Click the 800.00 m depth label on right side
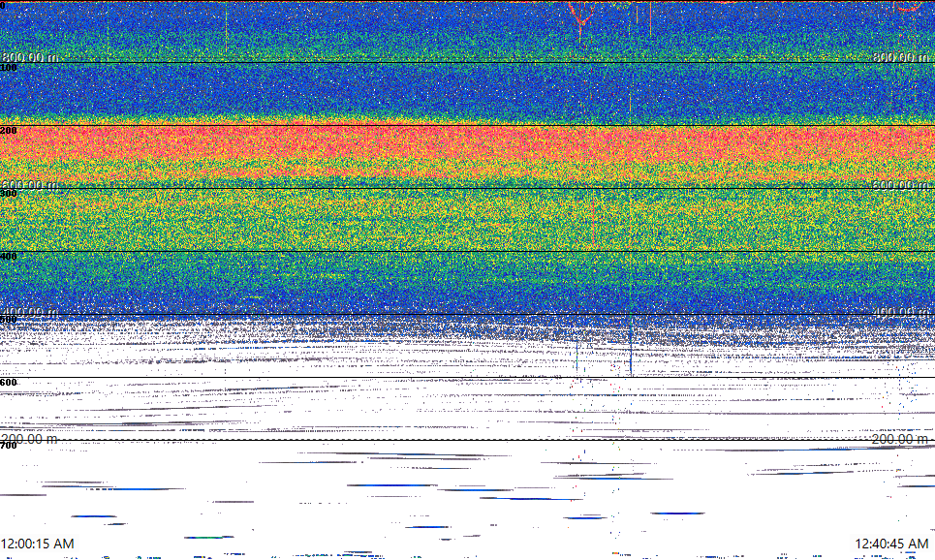Image resolution: width=935 pixels, height=560 pixels. pos(900,57)
